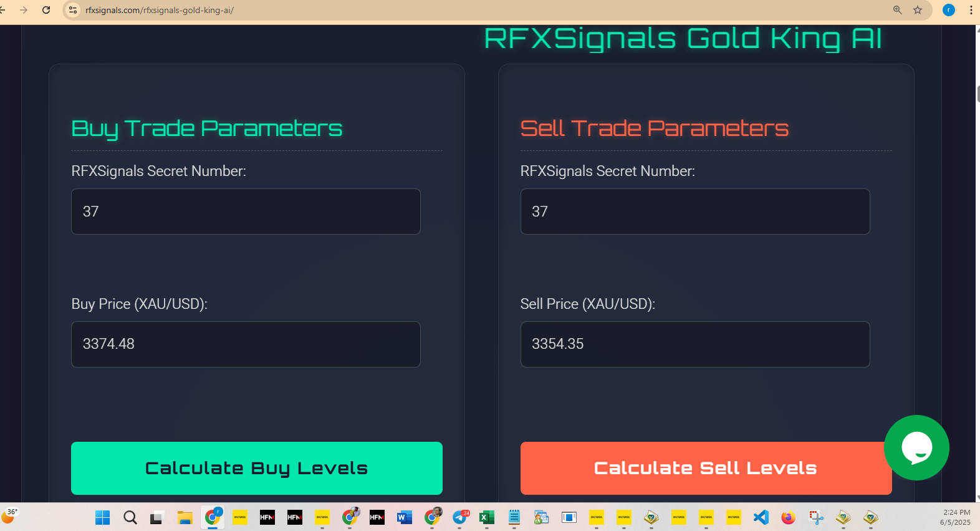
Task: Reload the RFXSignals page
Action: pos(46,10)
